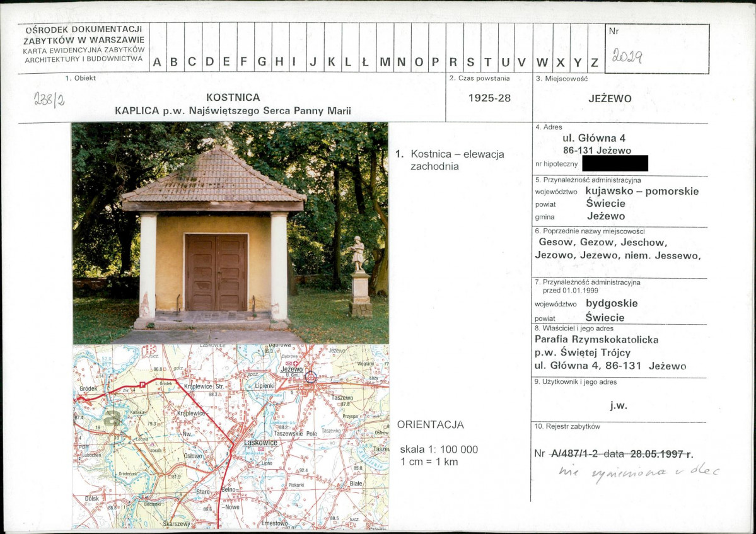Select the 'KOSTNICA' object title
756x534 pixels.
click(233, 97)
